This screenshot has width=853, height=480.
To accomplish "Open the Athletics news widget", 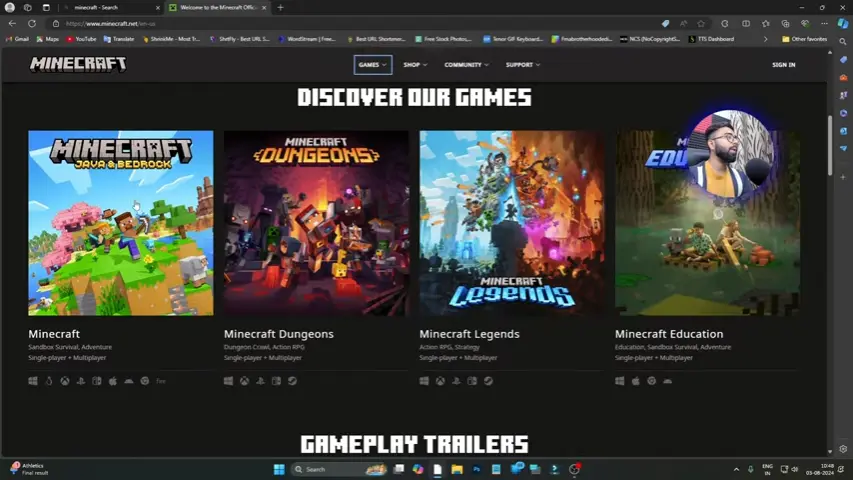I will pyautogui.click(x=30, y=469).
